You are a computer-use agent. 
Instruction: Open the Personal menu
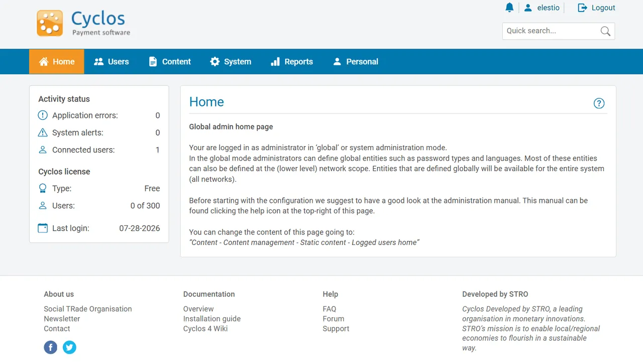[x=355, y=62]
